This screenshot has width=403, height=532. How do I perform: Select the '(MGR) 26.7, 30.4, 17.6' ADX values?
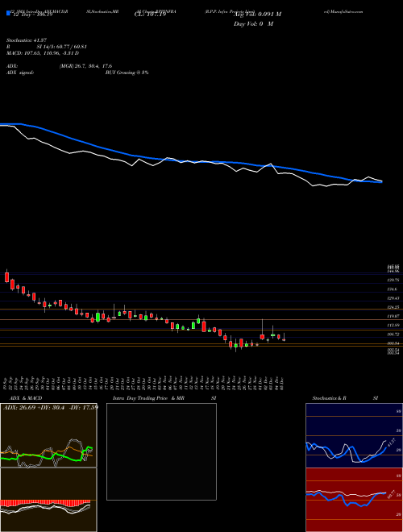pyautogui.click(x=85, y=66)
